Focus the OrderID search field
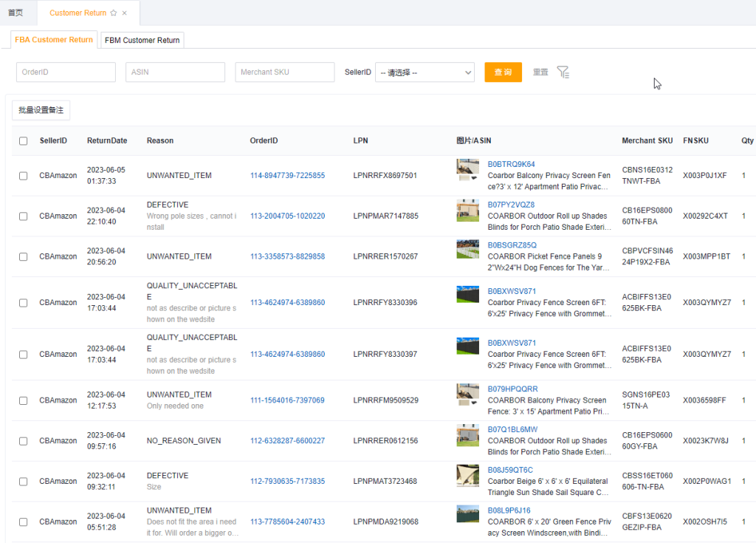 point(66,72)
